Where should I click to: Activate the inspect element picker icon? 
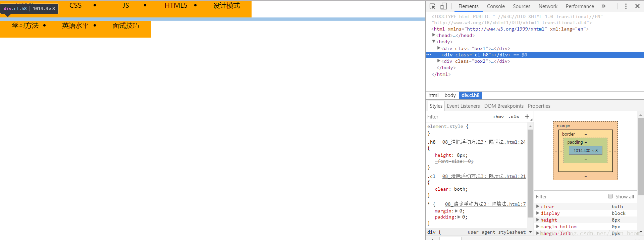[432, 6]
